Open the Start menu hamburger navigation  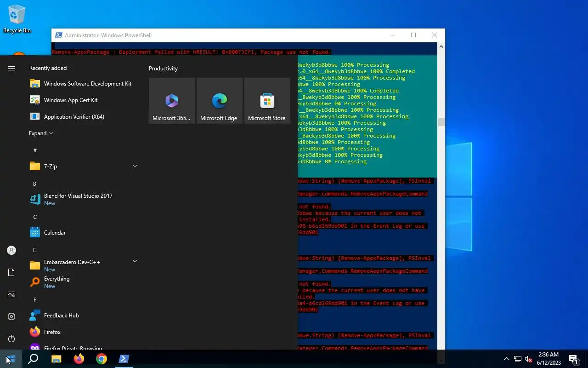(x=11, y=68)
